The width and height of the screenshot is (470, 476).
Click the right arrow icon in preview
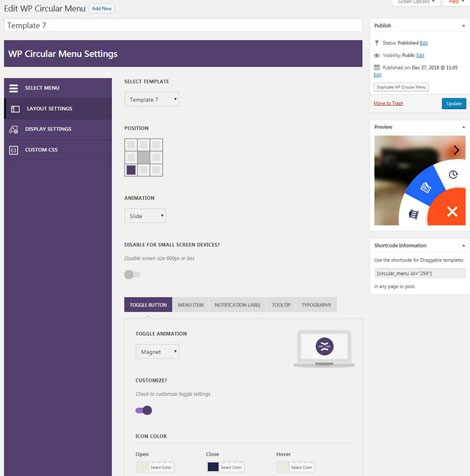456,150
